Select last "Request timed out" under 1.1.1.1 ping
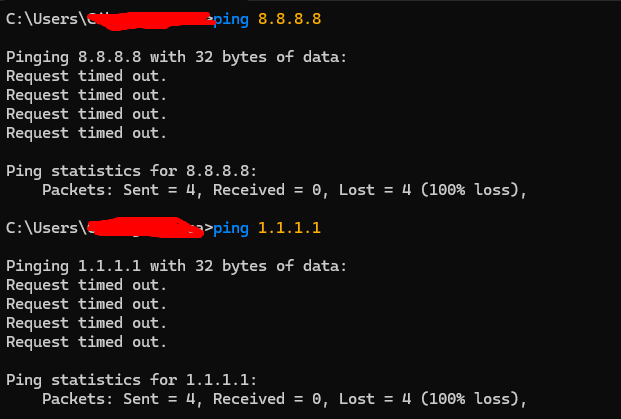This screenshot has height=419, width=621. (86, 342)
